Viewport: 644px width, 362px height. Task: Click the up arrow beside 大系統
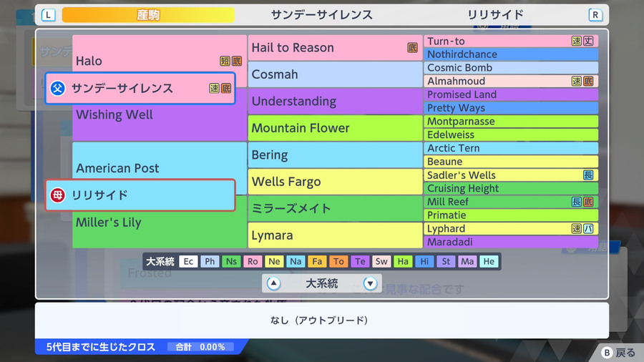pos(273,283)
